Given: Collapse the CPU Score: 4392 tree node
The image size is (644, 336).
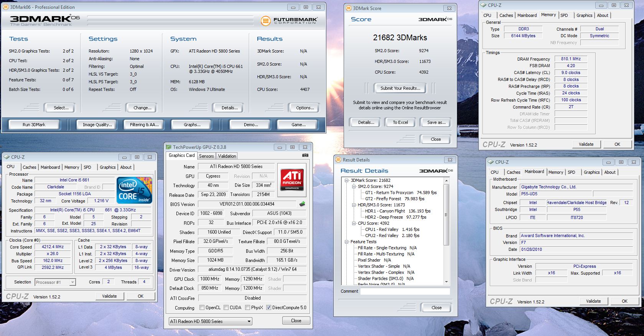Looking at the screenshot, I should [x=354, y=223].
